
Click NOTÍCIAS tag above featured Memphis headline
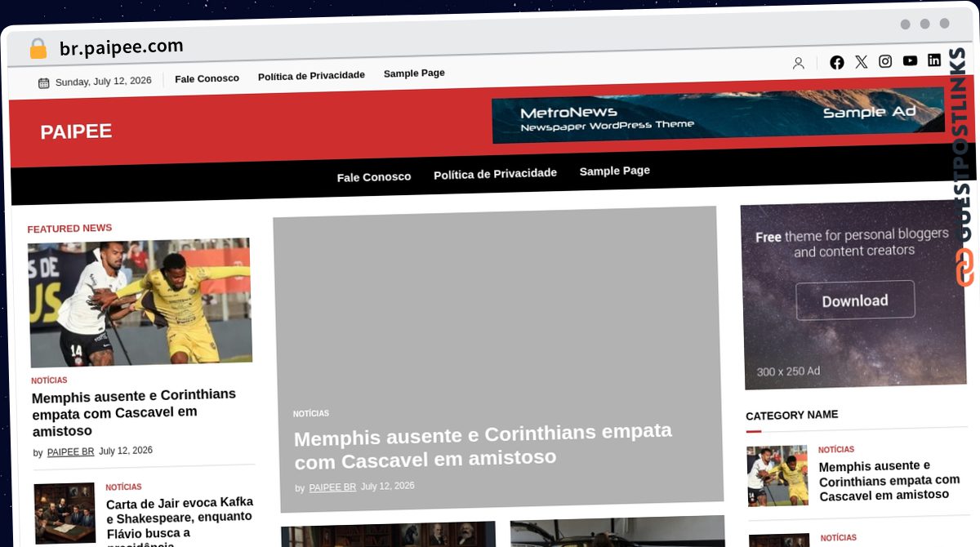click(49, 380)
